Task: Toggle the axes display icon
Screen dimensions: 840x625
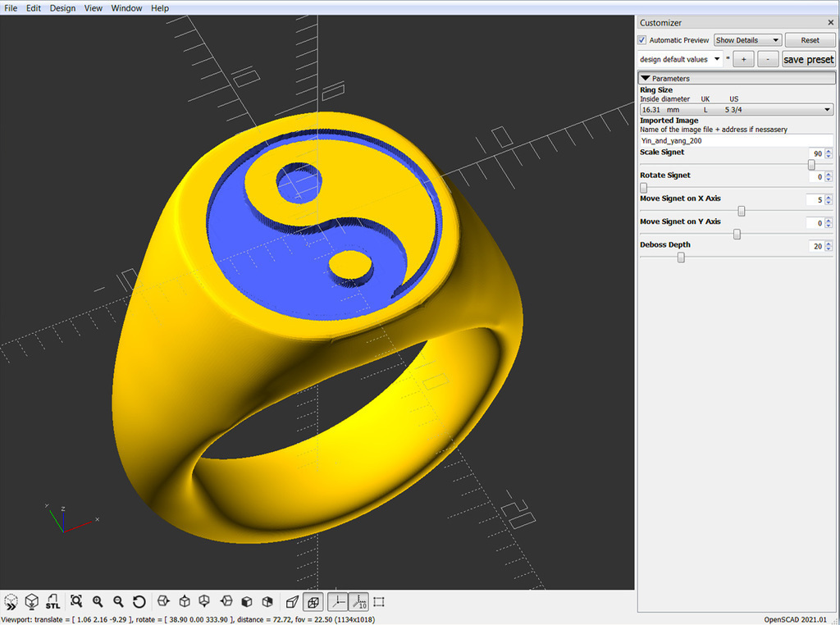Action: click(x=338, y=601)
